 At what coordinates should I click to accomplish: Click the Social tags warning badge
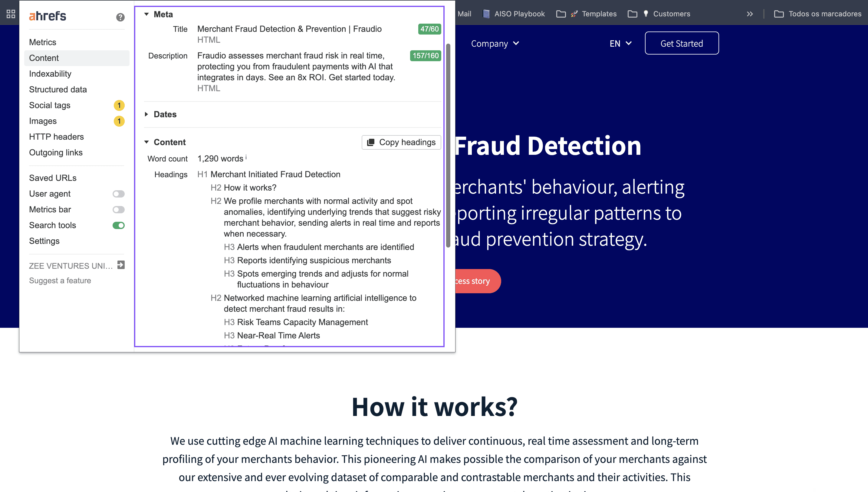(119, 105)
